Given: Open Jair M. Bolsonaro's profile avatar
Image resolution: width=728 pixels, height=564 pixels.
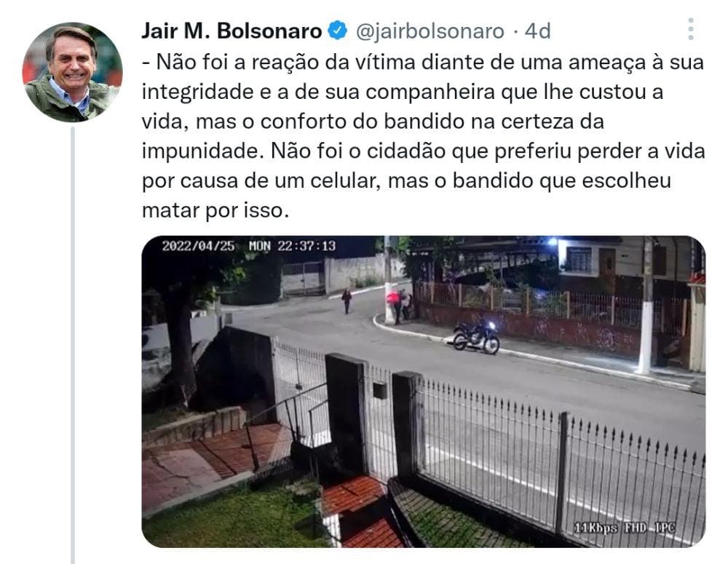Looking at the screenshot, I should [72, 73].
